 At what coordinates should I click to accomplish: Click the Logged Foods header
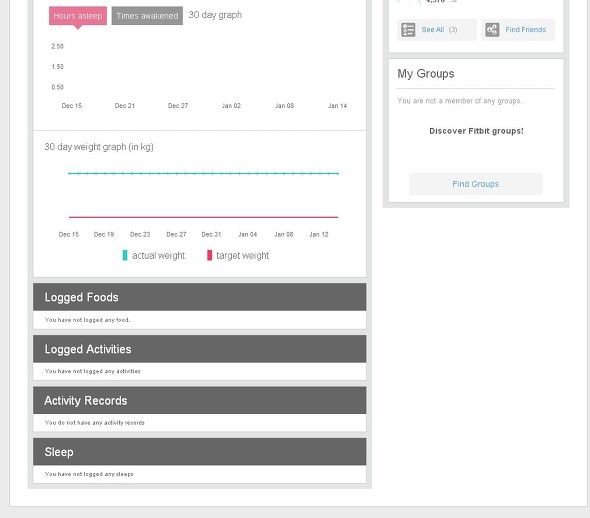(x=199, y=297)
